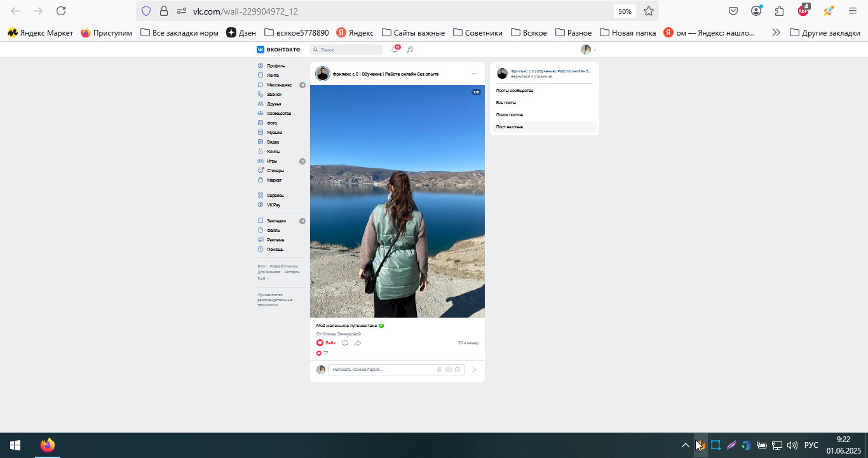Open Мессенджер from the left sidebar
Image resolution: width=868 pixels, height=458 pixels.
(x=280, y=84)
